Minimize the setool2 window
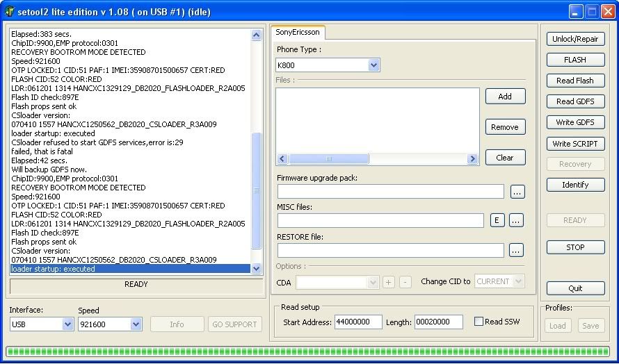 [576, 12]
